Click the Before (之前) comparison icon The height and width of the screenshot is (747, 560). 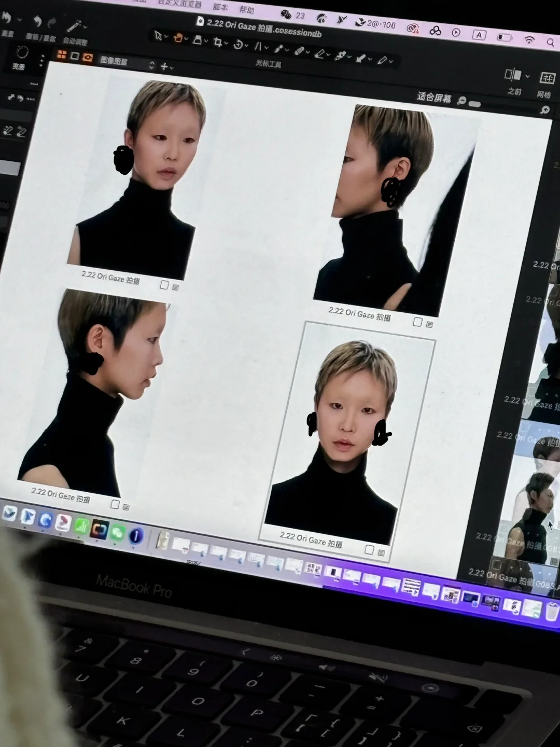coord(513,75)
